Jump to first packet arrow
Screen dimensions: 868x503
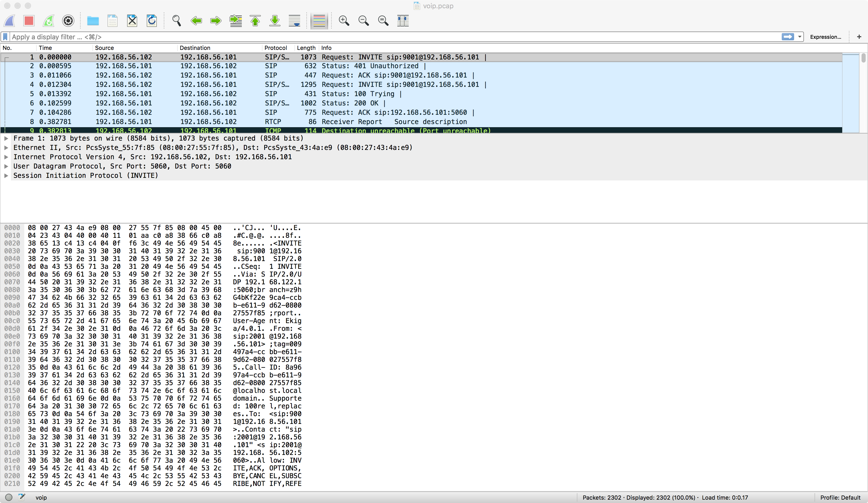tap(255, 21)
